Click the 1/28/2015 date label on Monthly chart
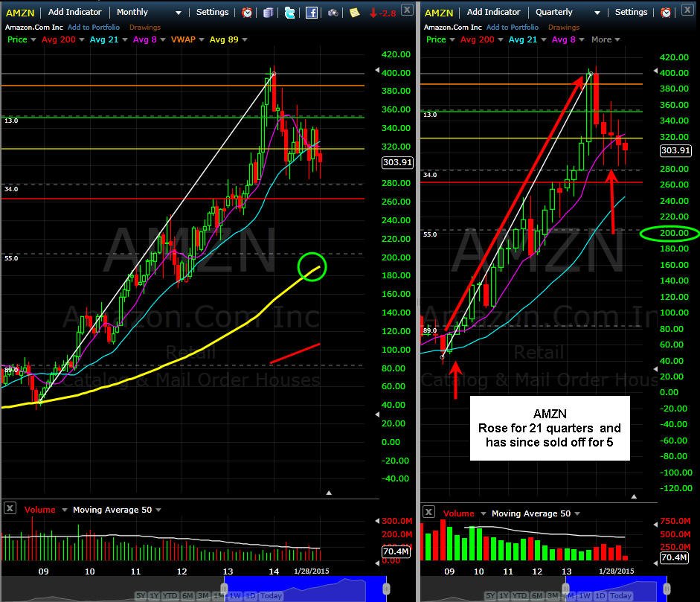The image size is (700, 602). click(311, 571)
